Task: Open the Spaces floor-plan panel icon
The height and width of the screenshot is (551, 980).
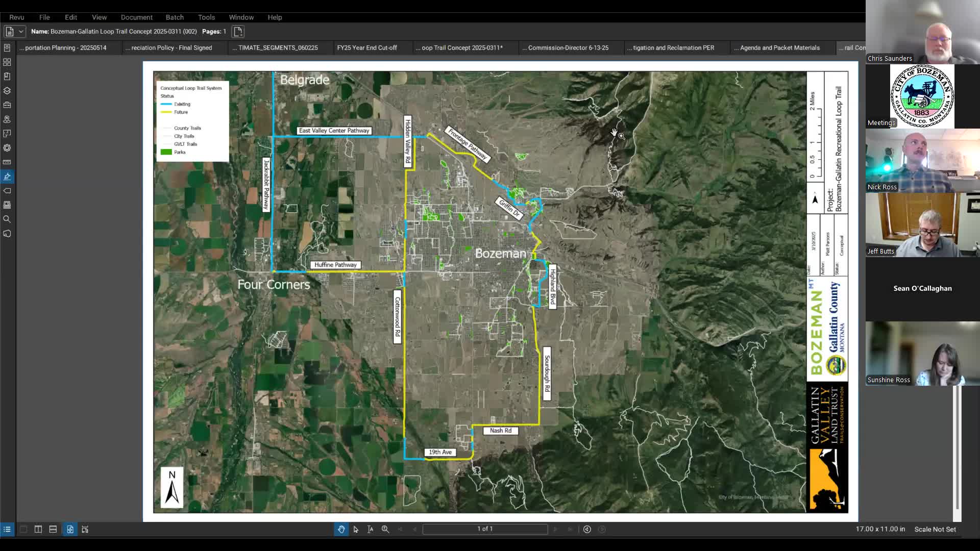Action: coord(7,133)
